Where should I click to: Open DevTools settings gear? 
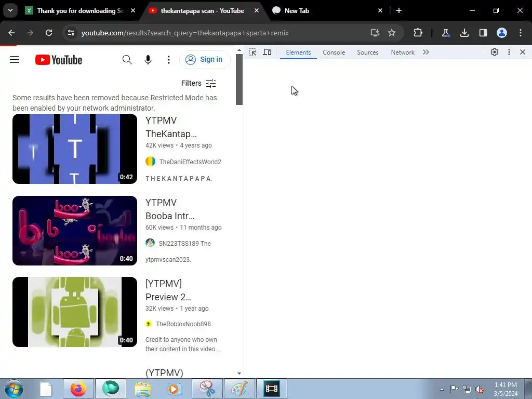tap(495, 52)
